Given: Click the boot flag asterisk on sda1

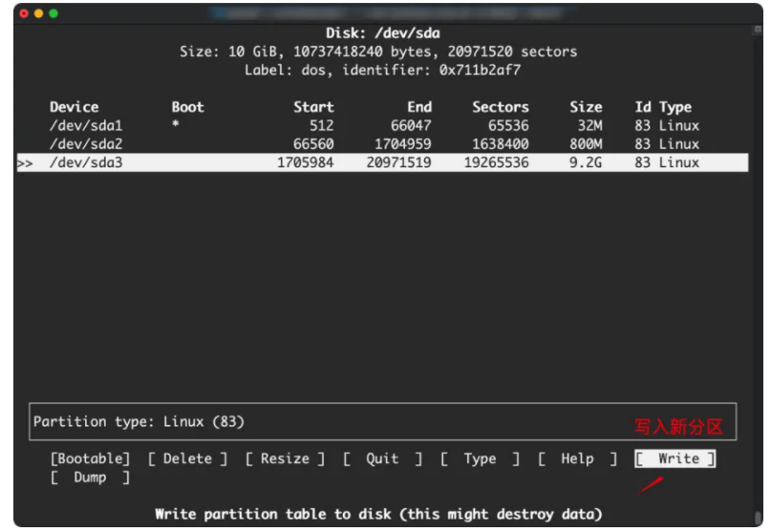Looking at the screenshot, I should pyautogui.click(x=175, y=126).
